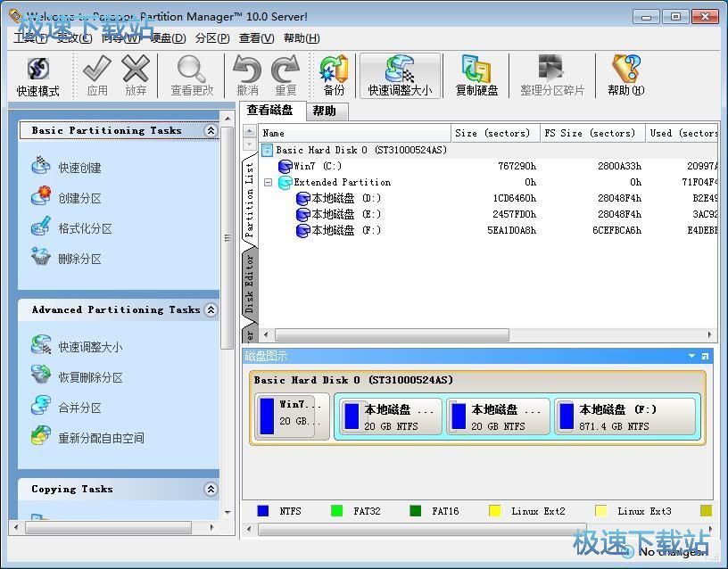728x569 pixels.
Task: Sort by Size (sectors) column header
Action: tap(495, 133)
